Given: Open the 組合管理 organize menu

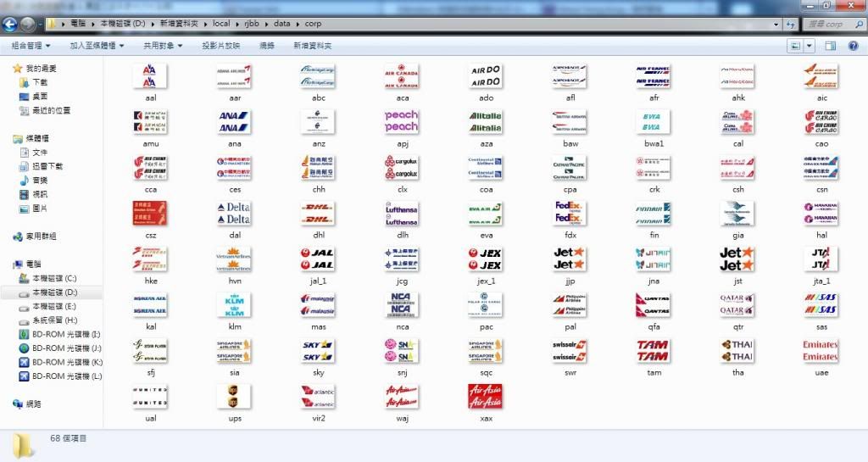Looking at the screenshot, I should [x=31, y=46].
